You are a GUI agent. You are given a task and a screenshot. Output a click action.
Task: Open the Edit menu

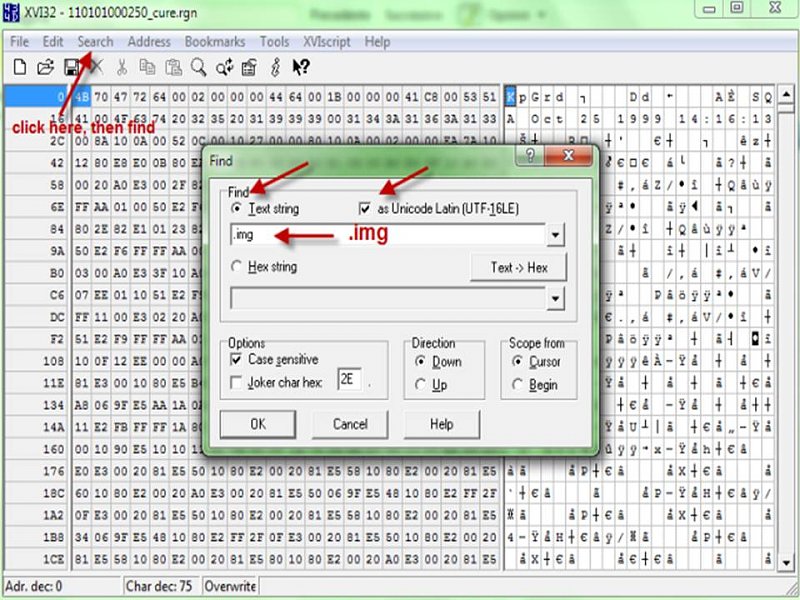(x=53, y=42)
